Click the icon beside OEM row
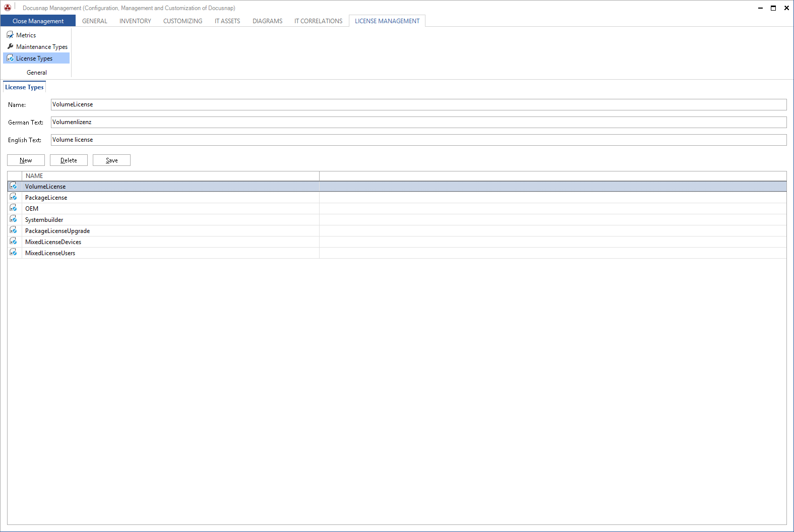This screenshot has width=794, height=532. point(14,208)
